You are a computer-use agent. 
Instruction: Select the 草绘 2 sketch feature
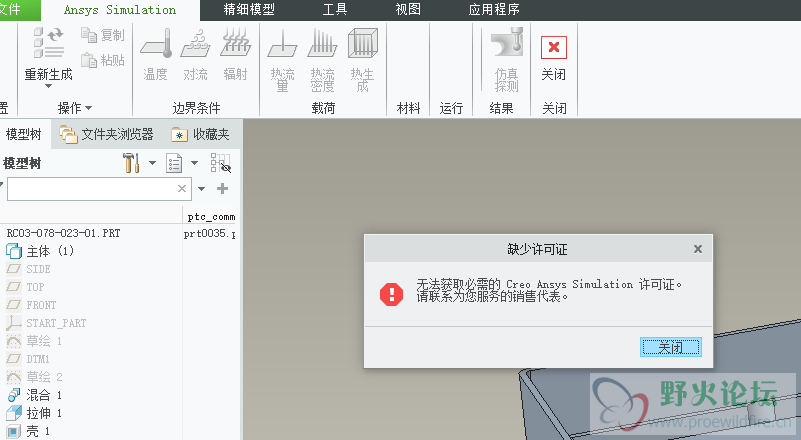click(x=34, y=377)
